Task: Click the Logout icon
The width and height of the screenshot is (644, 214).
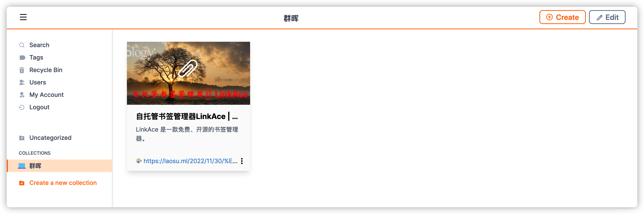Action: coord(21,107)
